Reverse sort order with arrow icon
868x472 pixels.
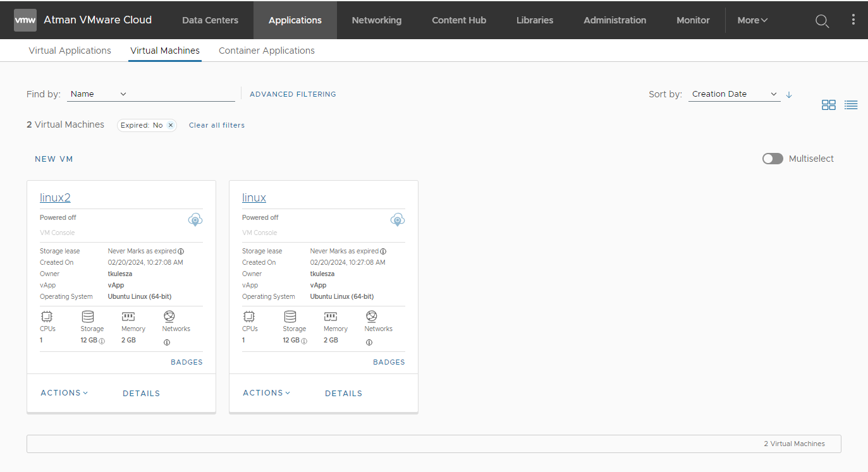point(789,95)
